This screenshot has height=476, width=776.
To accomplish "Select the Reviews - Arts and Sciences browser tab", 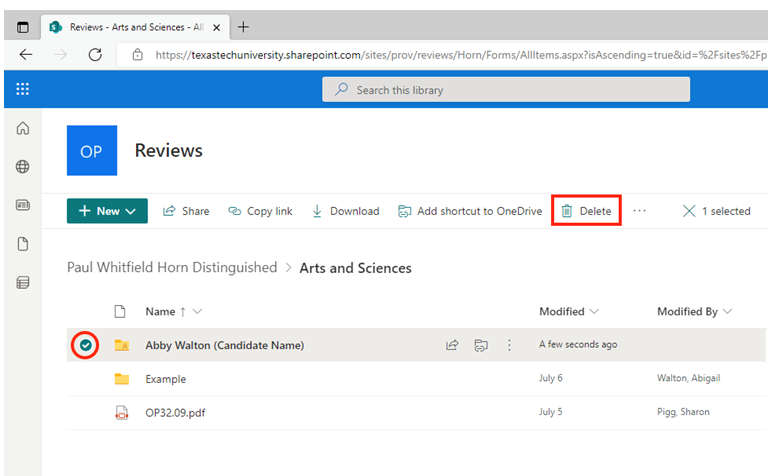I will coord(135,27).
